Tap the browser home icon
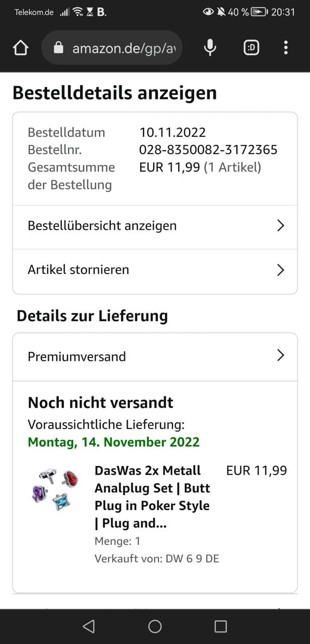 pos(21,48)
